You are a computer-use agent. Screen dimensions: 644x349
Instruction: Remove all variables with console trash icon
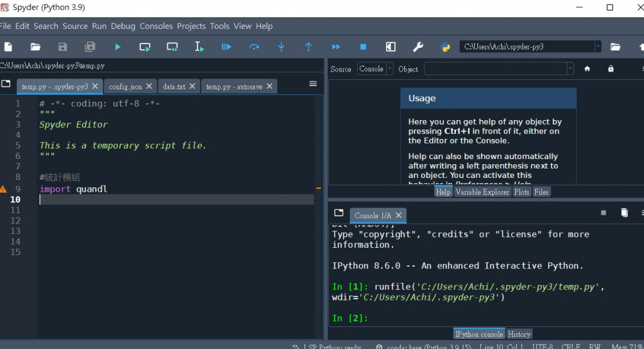pyautogui.click(x=624, y=213)
